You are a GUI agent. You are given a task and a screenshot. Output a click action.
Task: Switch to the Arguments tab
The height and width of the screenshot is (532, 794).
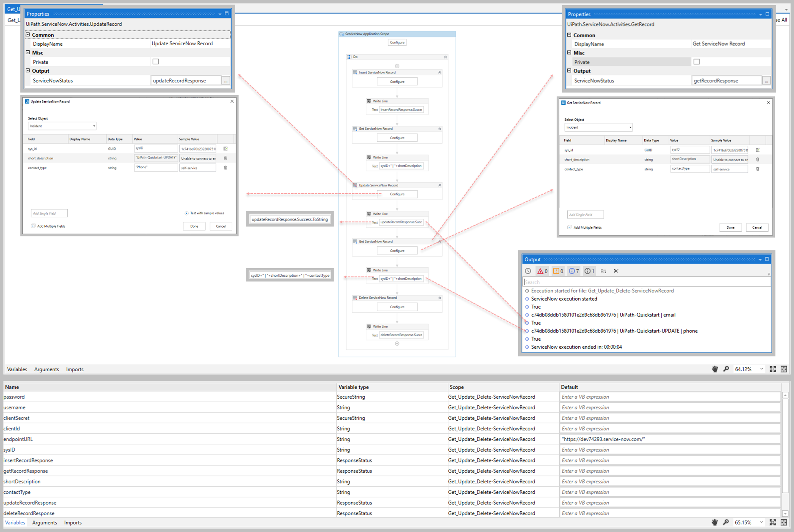[x=47, y=369]
